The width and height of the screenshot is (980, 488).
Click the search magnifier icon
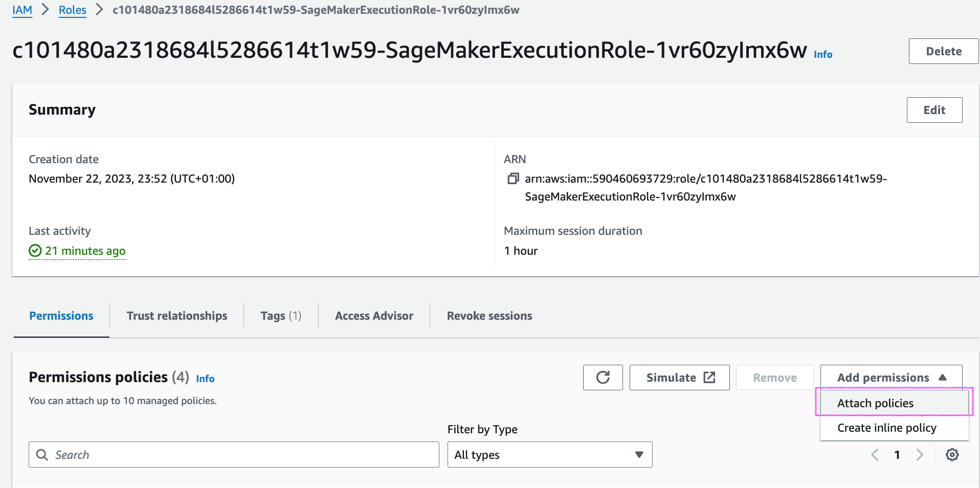42,455
